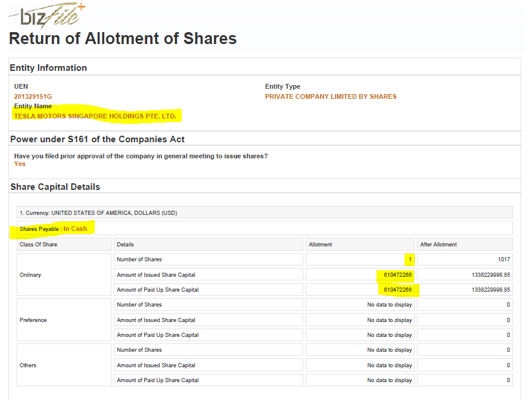Select the Share Capital Details heading
The width and height of the screenshot is (532, 400).
[x=55, y=187]
